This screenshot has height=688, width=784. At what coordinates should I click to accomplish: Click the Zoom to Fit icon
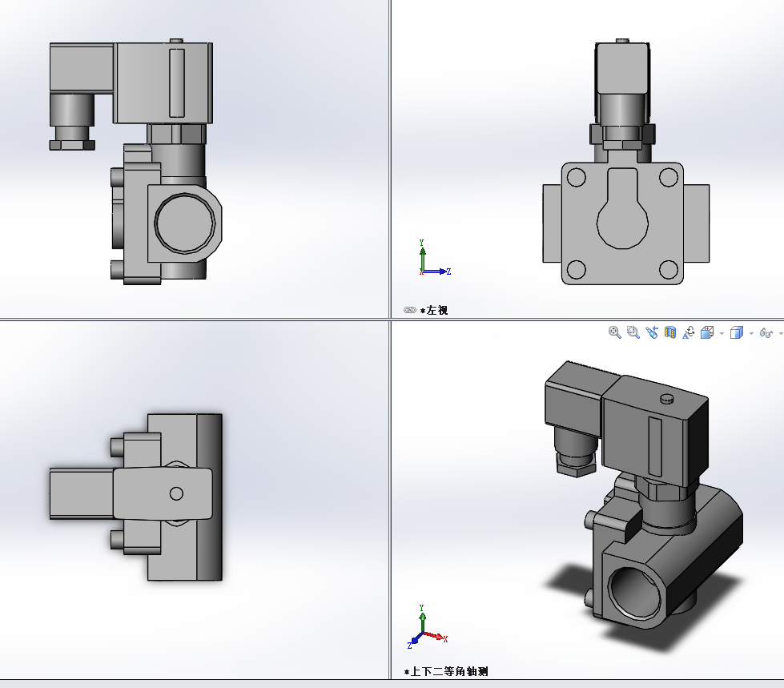coord(614,332)
